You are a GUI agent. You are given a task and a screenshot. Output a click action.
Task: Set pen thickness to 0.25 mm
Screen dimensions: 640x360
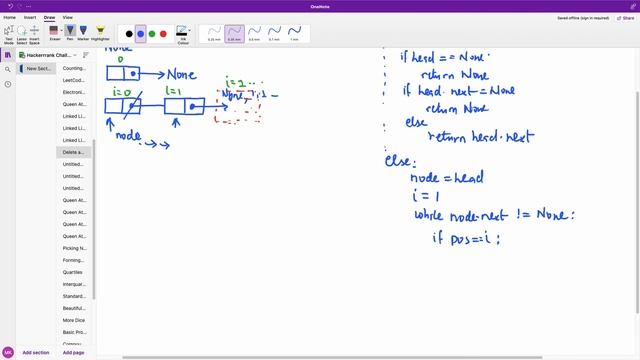(x=214, y=33)
